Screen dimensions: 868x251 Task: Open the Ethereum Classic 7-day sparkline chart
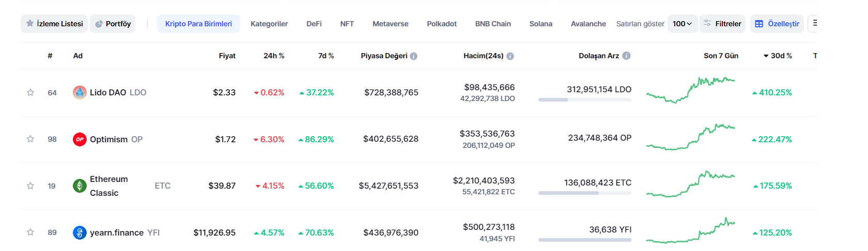coord(690,185)
